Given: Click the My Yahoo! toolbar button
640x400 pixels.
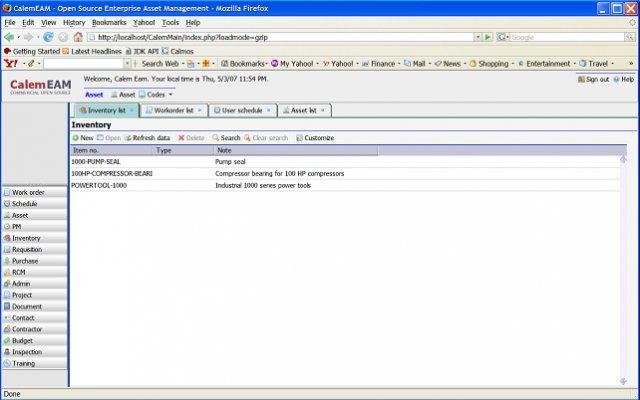Looking at the screenshot, I should (x=293, y=64).
